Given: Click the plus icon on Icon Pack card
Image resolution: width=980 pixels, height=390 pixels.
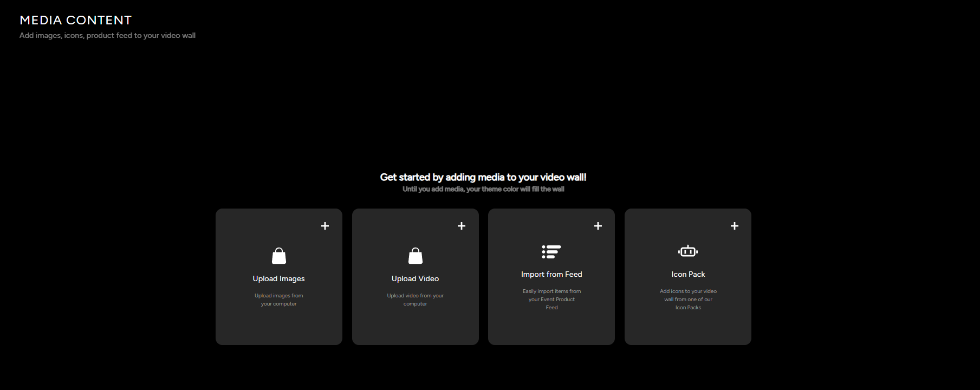Looking at the screenshot, I should click(735, 226).
